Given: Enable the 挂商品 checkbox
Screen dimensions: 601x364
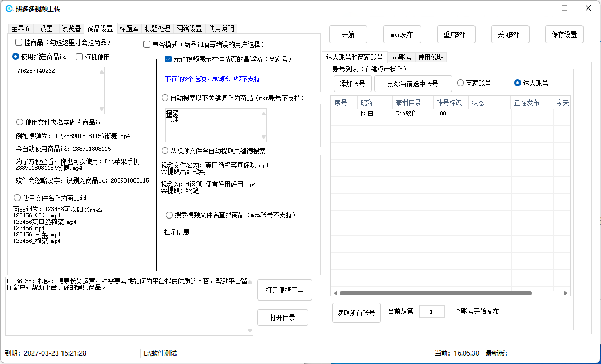Looking at the screenshot, I should pos(19,42).
